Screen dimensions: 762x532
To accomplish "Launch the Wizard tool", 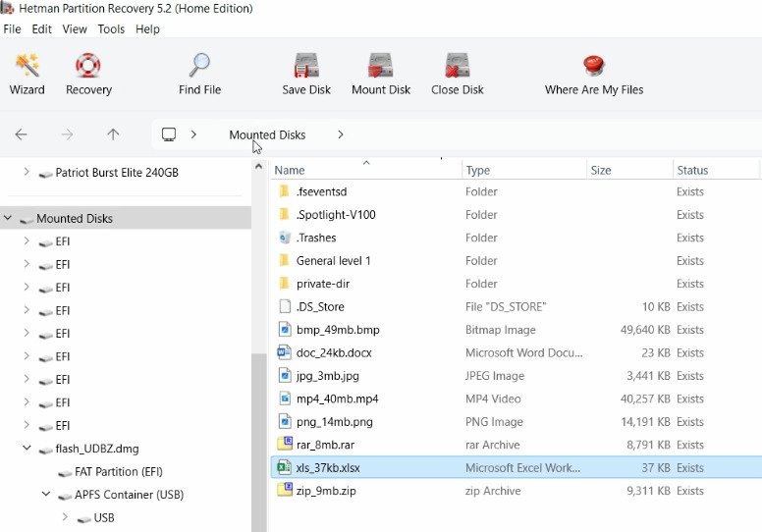I will (27, 75).
